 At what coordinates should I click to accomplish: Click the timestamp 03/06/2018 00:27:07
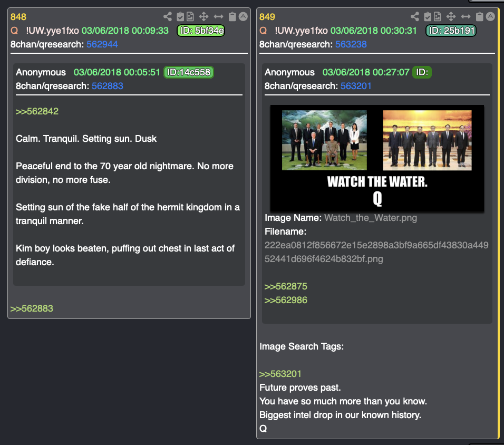point(366,72)
